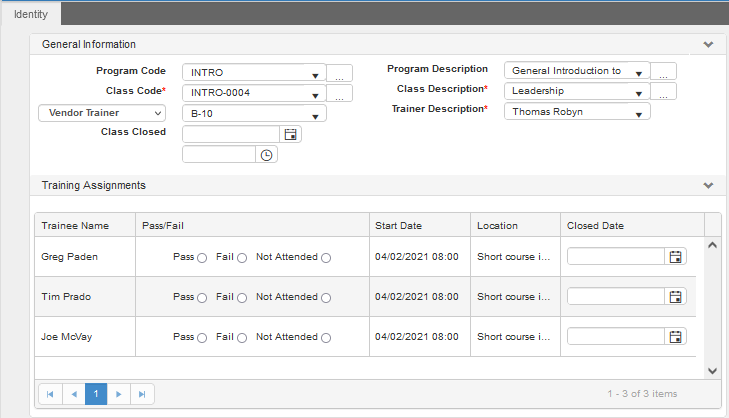Select the Greg Paden name cell

pos(85,257)
